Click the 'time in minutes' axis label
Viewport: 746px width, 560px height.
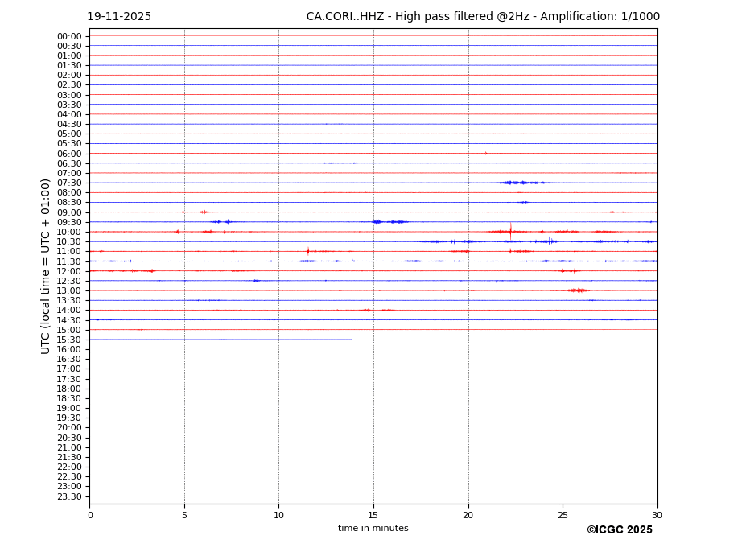pyautogui.click(x=373, y=529)
